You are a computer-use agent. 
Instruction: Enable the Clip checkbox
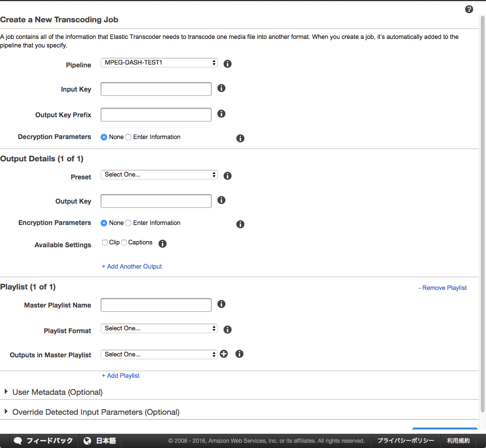[x=105, y=242]
